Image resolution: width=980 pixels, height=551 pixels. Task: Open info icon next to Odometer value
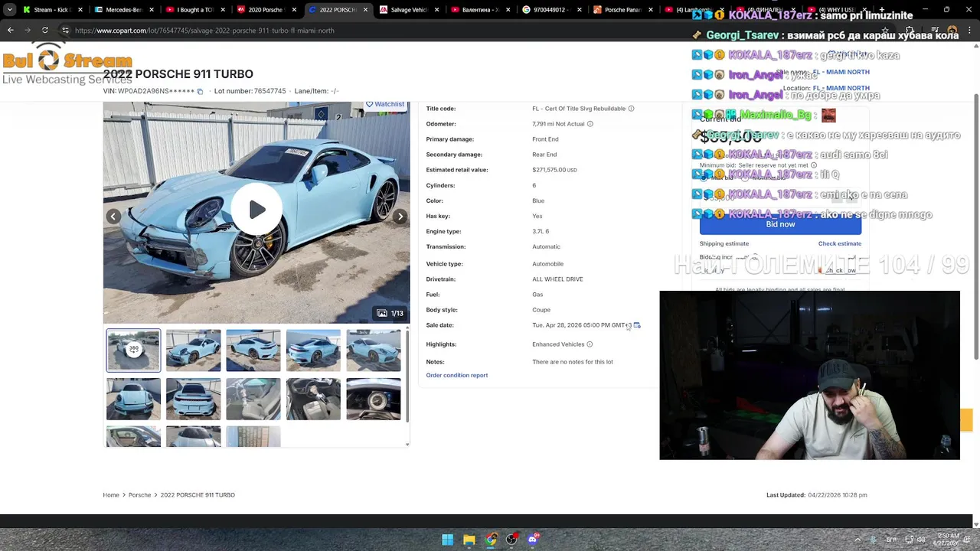click(x=590, y=124)
